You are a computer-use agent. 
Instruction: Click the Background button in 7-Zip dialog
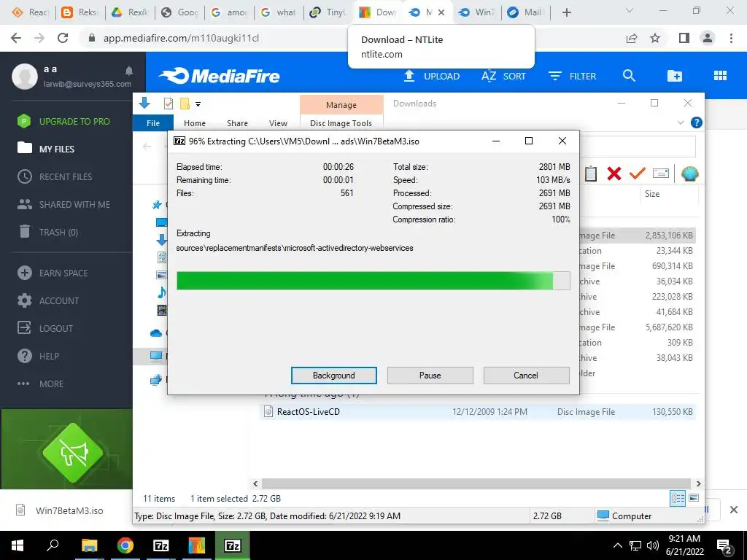(x=333, y=376)
